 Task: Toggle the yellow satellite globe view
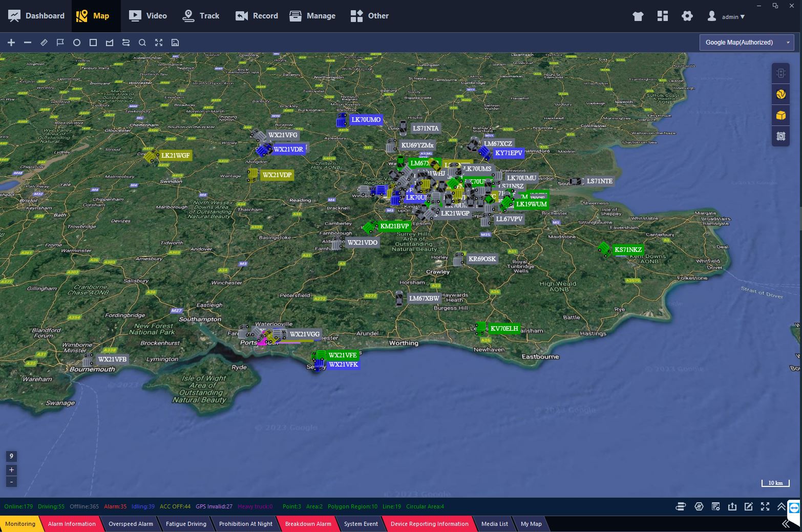coord(780,94)
